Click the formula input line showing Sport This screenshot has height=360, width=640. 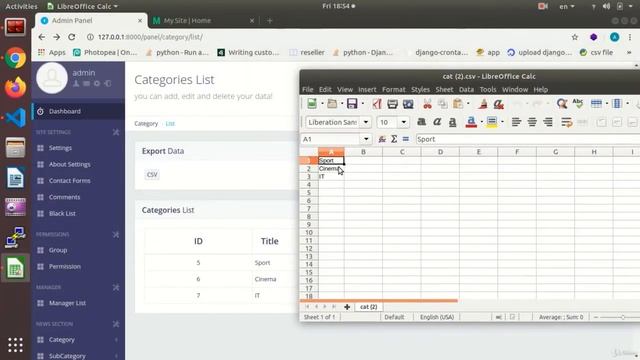pyautogui.click(x=528, y=139)
